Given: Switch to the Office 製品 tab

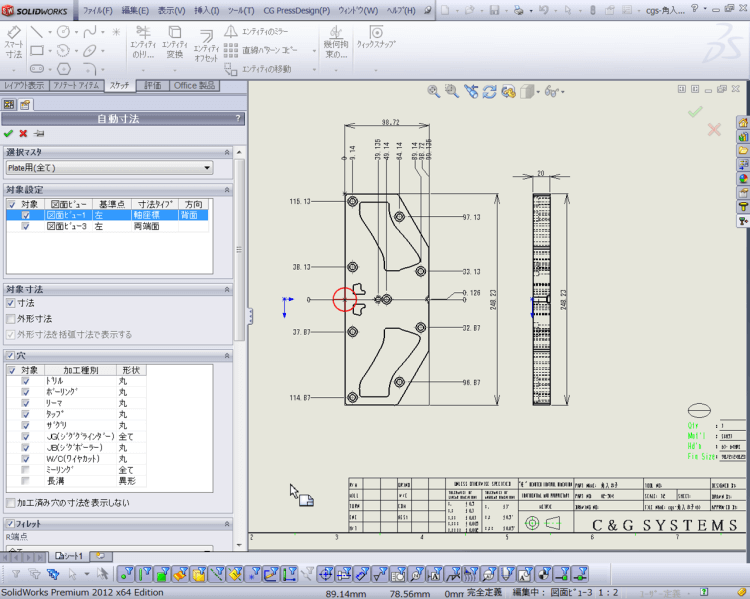Looking at the screenshot, I should click(x=194, y=86).
